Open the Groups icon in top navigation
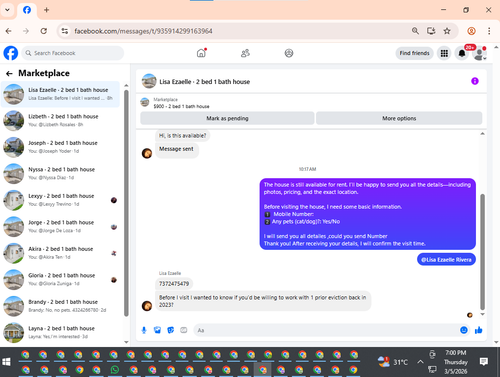The image size is (500, 377). tap(289, 53)
